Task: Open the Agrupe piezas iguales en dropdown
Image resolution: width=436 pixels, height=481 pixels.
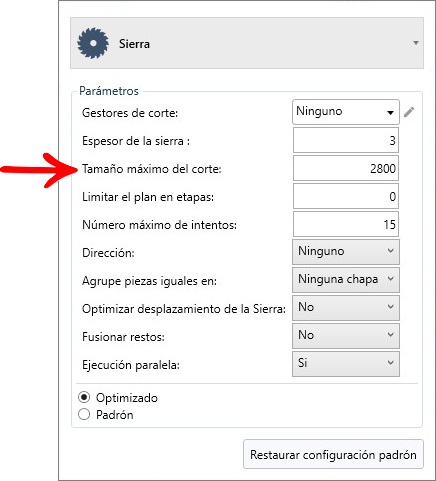Action: [x=346, y=280]
